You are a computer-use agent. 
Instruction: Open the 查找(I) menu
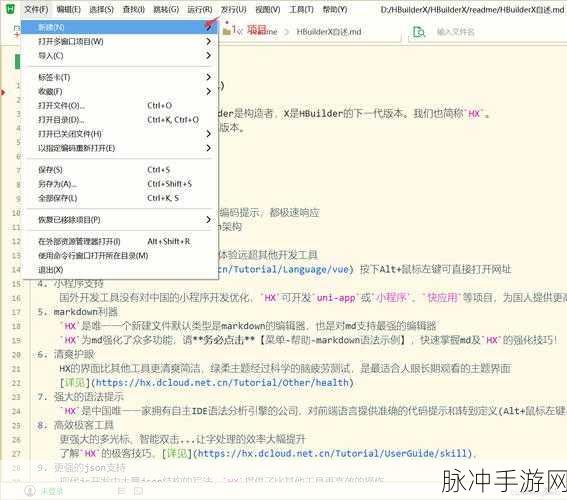tap(133, 10)
